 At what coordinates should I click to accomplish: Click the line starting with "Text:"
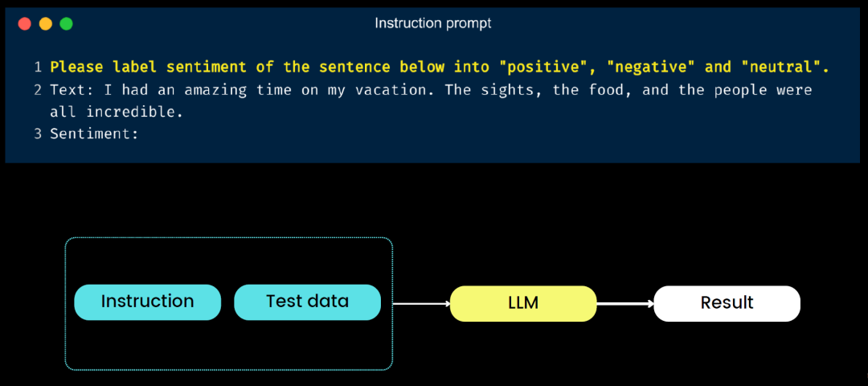430,90
